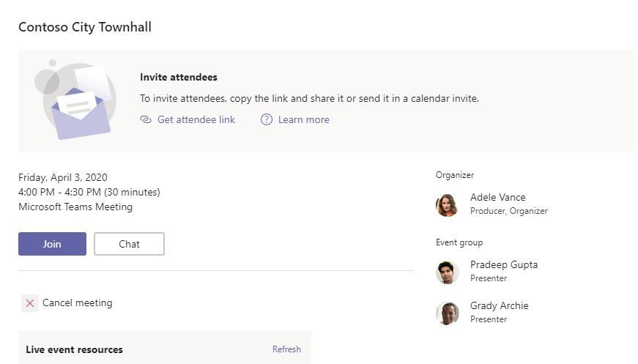Click the question mark help icon
This screenshot has height=364, width=638.
[x=267, y=119]
